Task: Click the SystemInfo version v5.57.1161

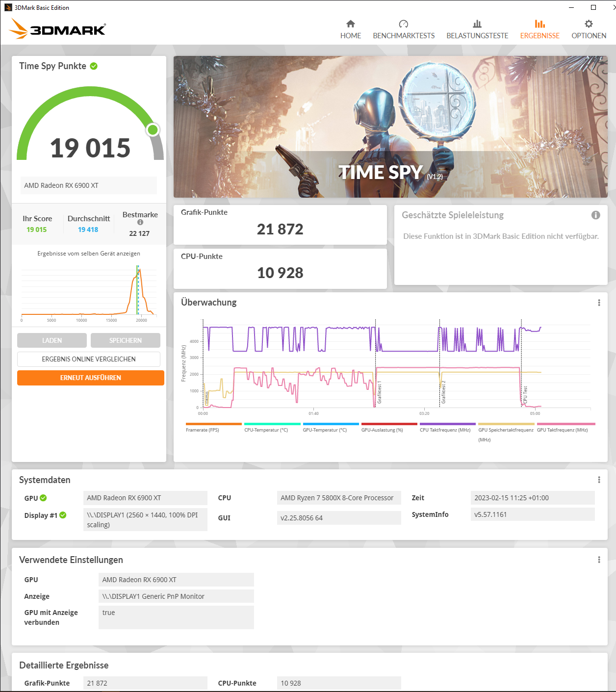Action: point(533,514)
